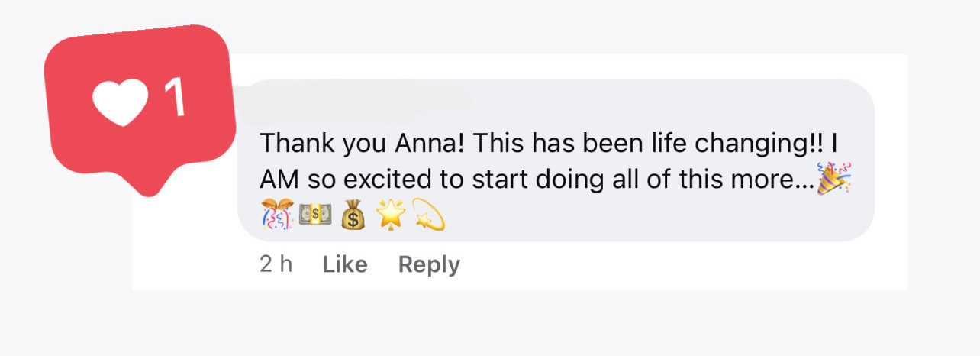Select the dollar banknote emoji
Image resolution: width=980 pixels, height=356 pixels.
pyautogui.click(x=314, y=215)
